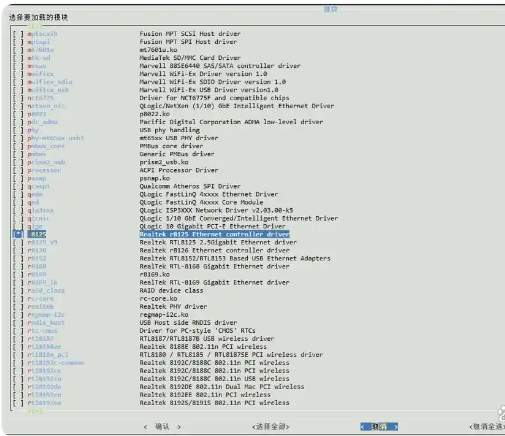Click the 取消全选 deselect-all button
Viewport: 505px width, 436px height.
pos(487,426)
